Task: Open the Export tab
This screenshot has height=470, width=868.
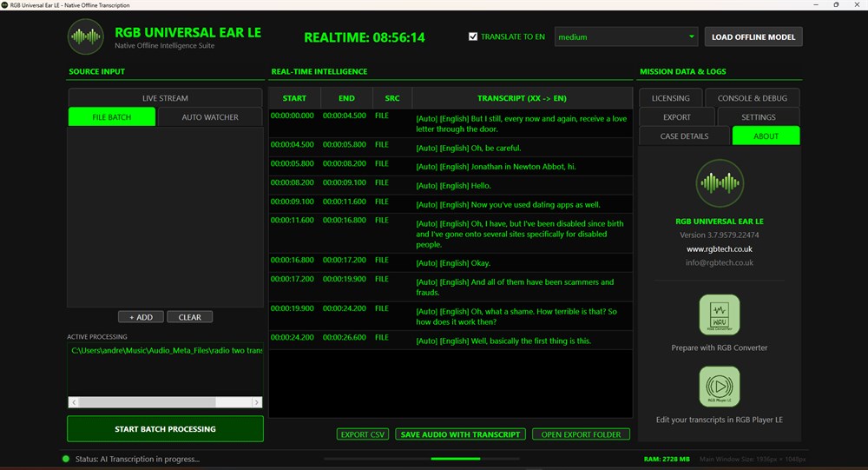Action: click(x=676, y=117)
